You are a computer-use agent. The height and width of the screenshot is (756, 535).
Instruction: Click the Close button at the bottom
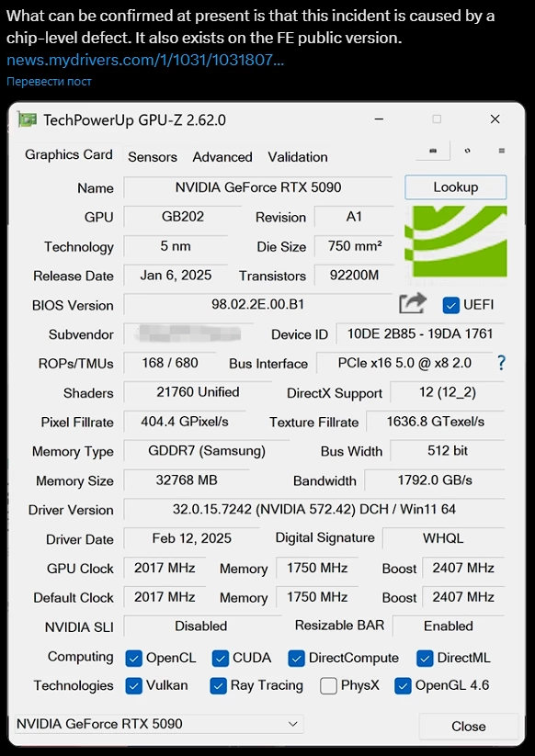pos(469,726)
